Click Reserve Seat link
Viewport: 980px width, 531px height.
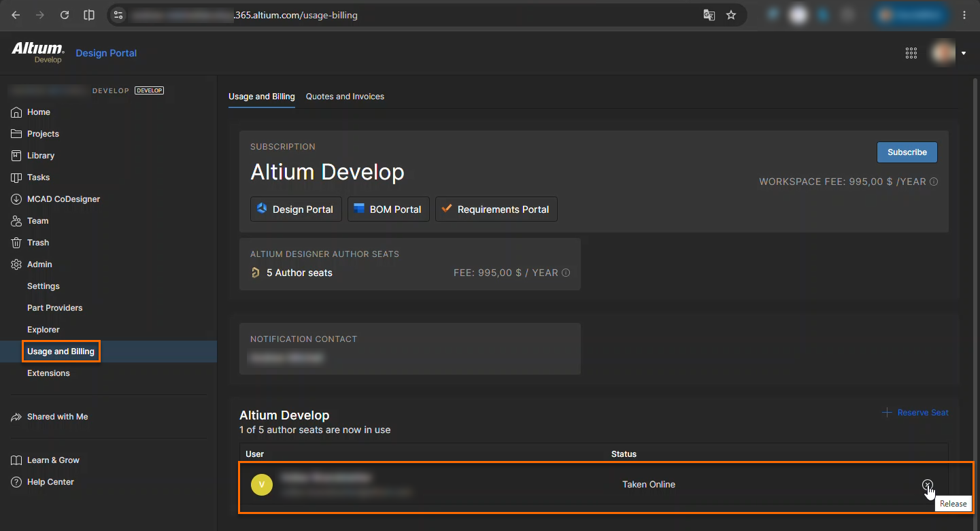tap(915, 413)
